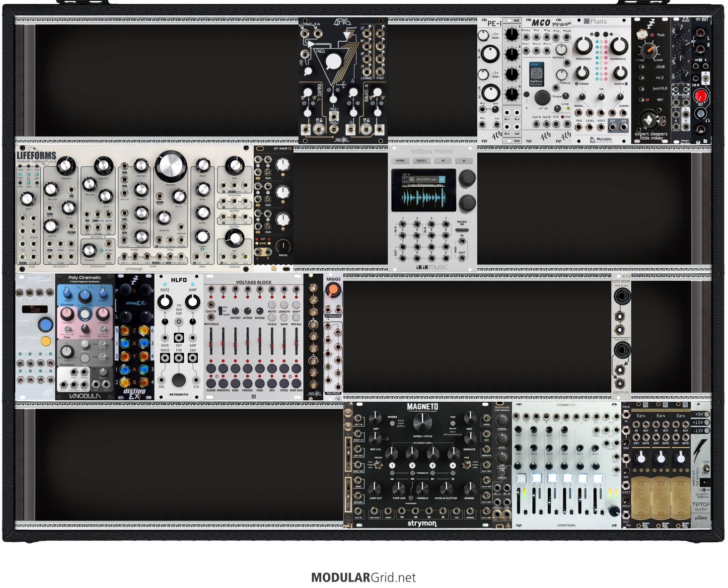Click the blue Program knob on Pamela's Workout
Image resolution: width=728 pixels, height=588 pixels.
[45, 325]
